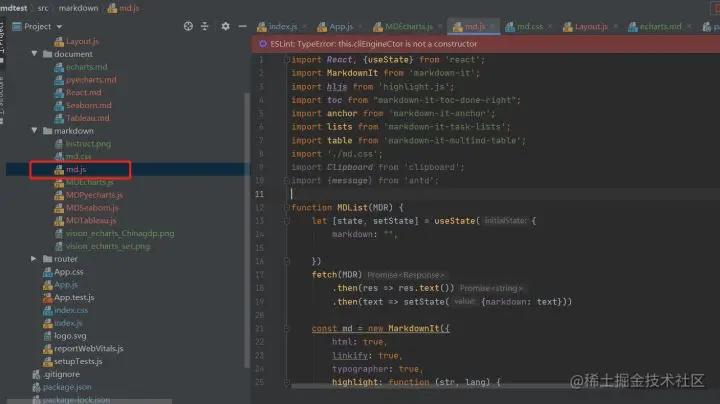
Task: Select vision_echarts_Chinagdp.png file
Action: click(x=114, y=234)
